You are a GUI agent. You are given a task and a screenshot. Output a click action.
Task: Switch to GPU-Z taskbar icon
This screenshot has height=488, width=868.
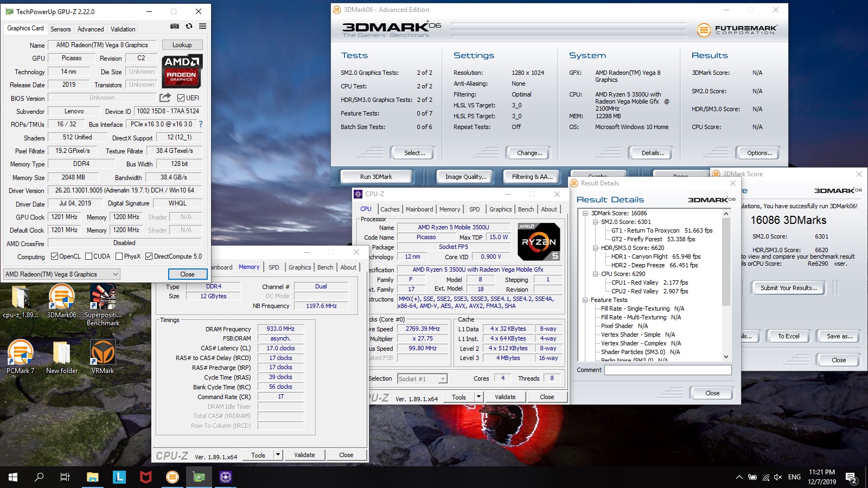point(199,477)
